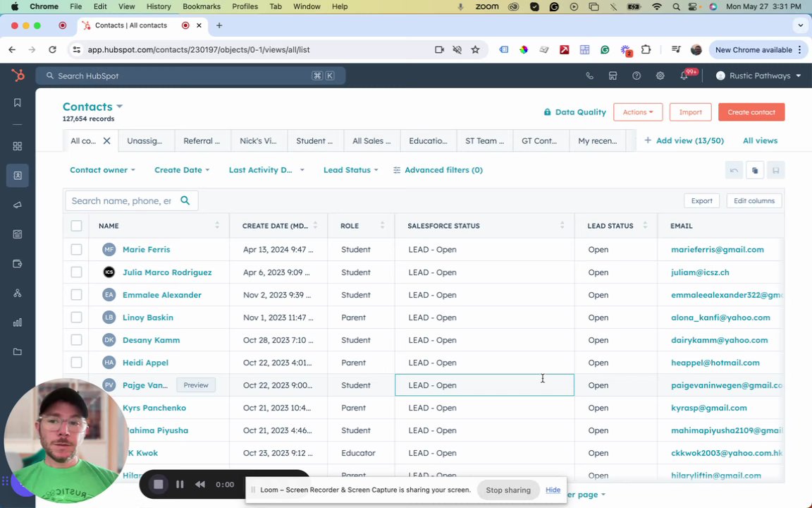The image size is (812, 508).
Task: Open the Contact owner filter dropdown
Action: pyautogui.click(x=102, y=170)
